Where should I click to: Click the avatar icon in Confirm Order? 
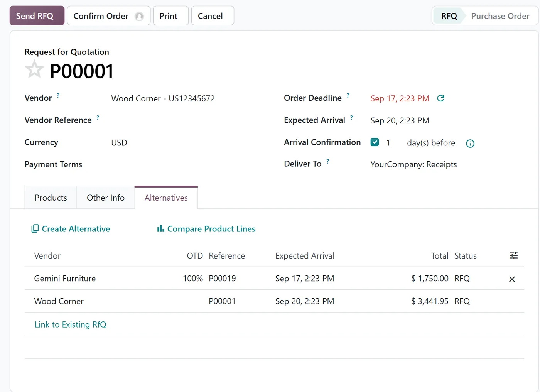[x=139, y=16]
